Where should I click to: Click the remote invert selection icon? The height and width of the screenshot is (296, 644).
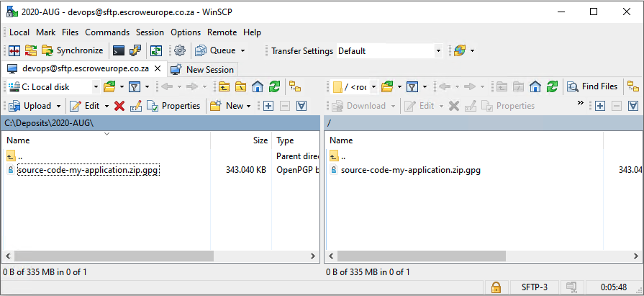coord(633,106)
